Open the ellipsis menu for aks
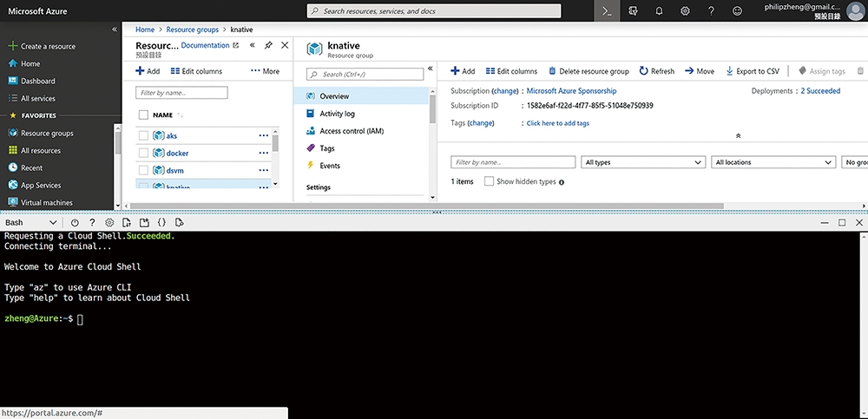This screenshot has height=419, width=868. (264, 135)
